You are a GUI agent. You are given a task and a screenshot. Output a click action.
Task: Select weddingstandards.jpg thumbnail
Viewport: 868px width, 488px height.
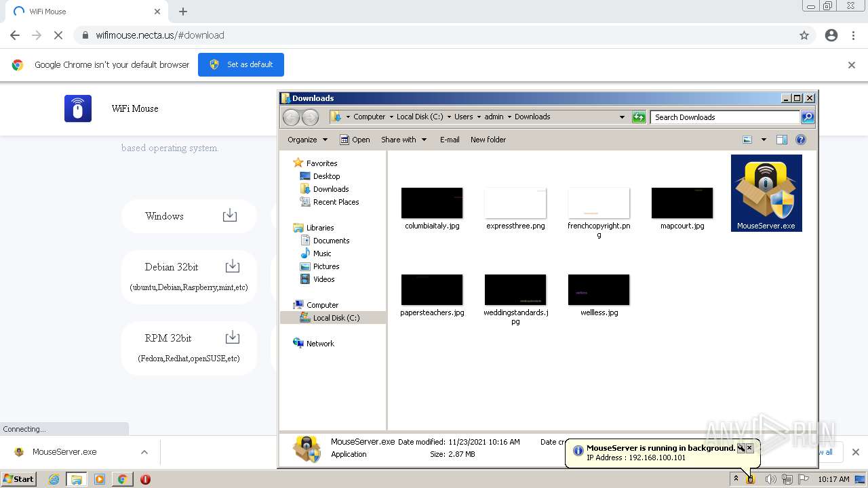coord(515,290)
